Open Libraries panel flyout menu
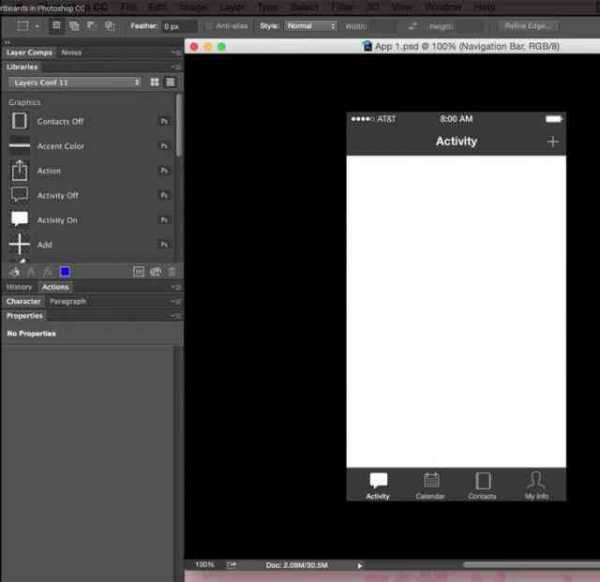 [x=176, y=67]
